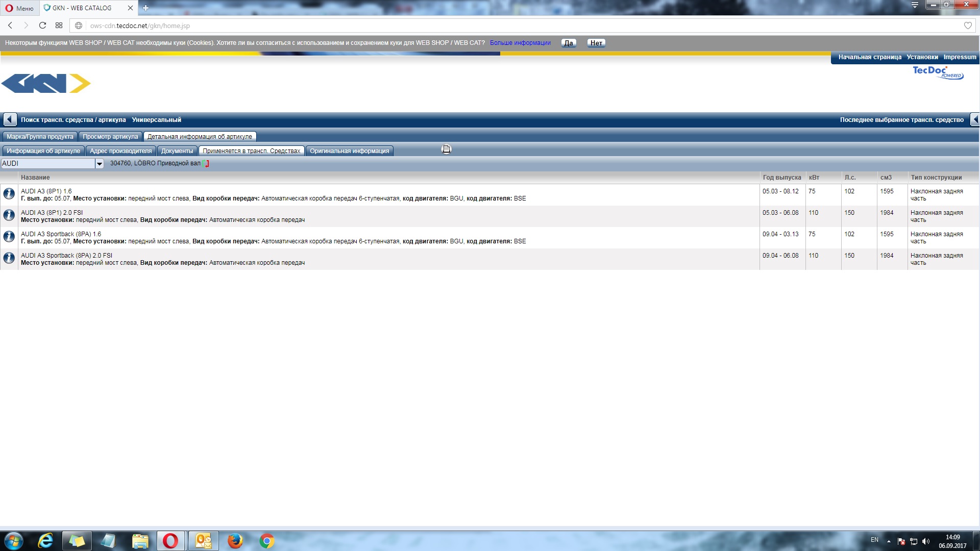This screenshot has width=980, height=551.
Task: Expand last selected vehicle panel arrow at right
Action: click(x=974, y=119)
